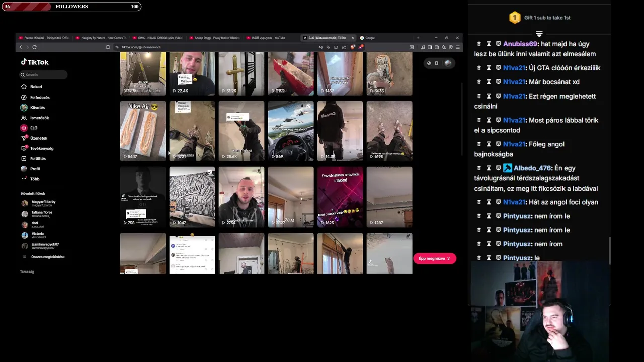This screenshot has width=644, height=362.
Task: Open the Barbershop video thumbnail
Action: click(192, 197)
